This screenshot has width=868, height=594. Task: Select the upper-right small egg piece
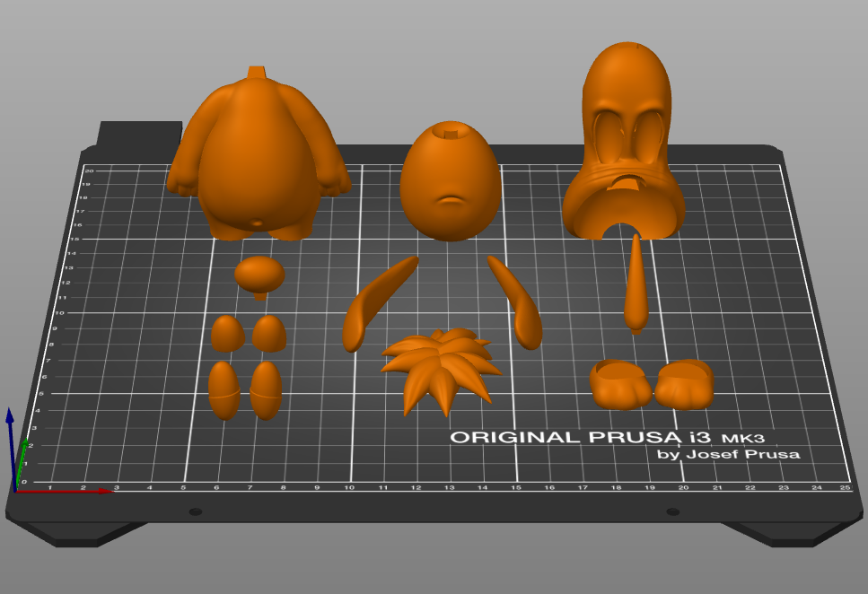[268, 332]
